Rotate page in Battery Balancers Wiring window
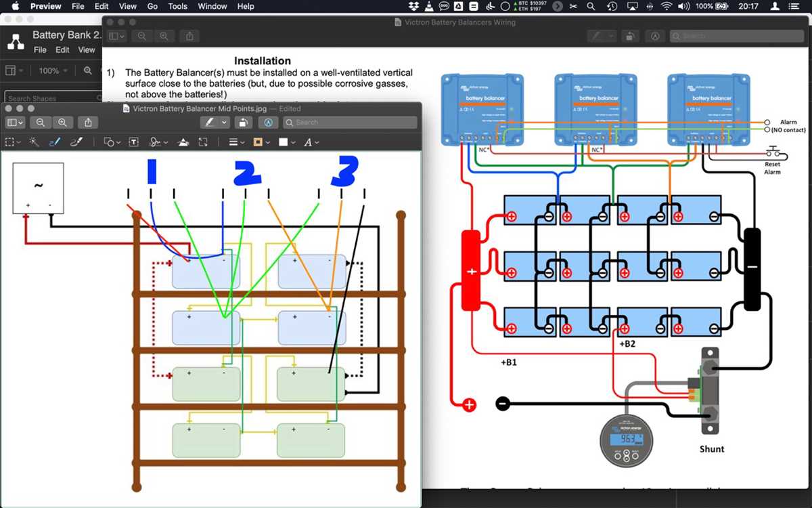This screenshot has width=812, height=508. pyautogui.click(x=630, y=36)
